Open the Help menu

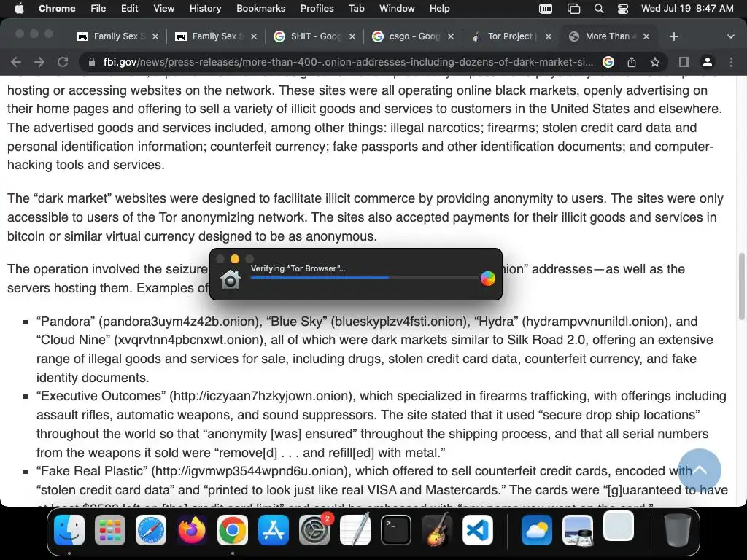pos(439,8)
